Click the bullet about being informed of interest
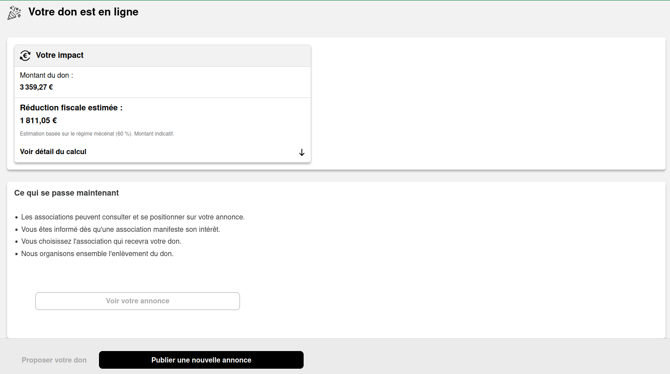Image resolution: width=670 pixels, height=374 pixels. tap(120, 230)
